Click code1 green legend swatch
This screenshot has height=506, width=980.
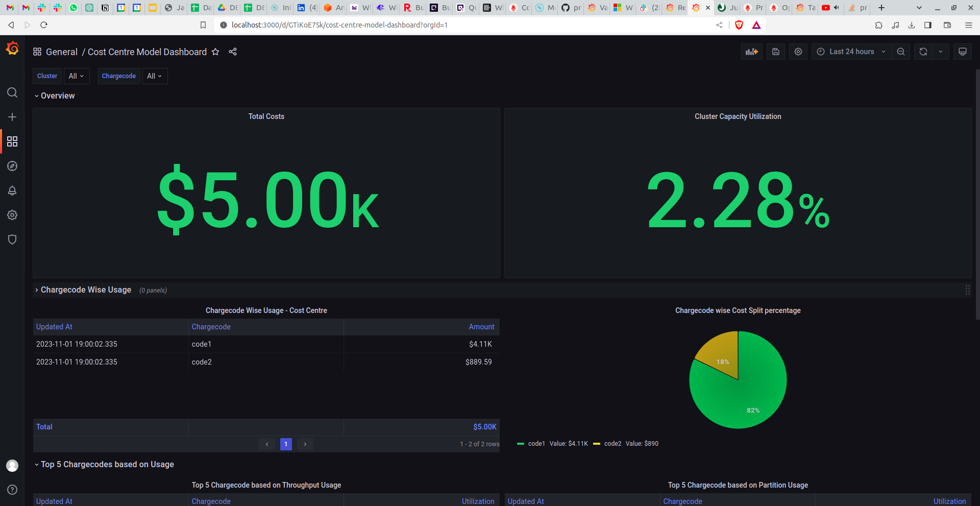click(x=521, y=444)
